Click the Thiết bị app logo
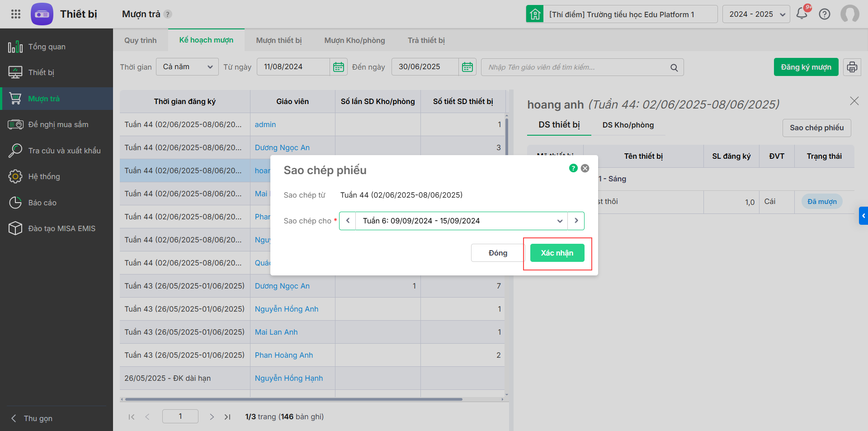The width and height of the screenshot is (868, 431). click(x=42, y=14)
